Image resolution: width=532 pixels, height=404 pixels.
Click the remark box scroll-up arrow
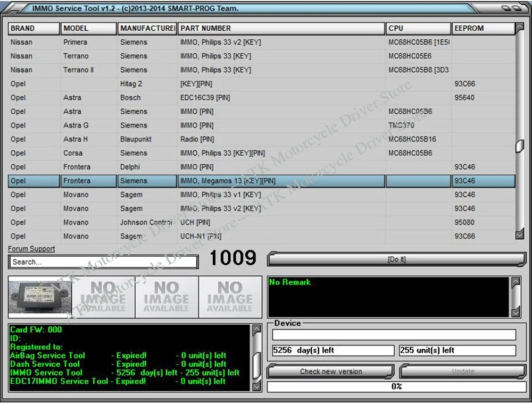pos(516,282)
